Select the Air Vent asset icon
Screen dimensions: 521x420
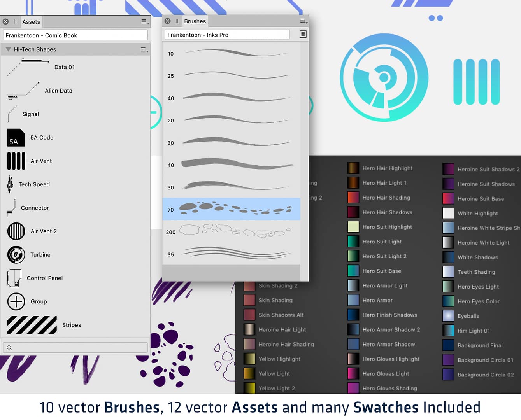(16, 161)
